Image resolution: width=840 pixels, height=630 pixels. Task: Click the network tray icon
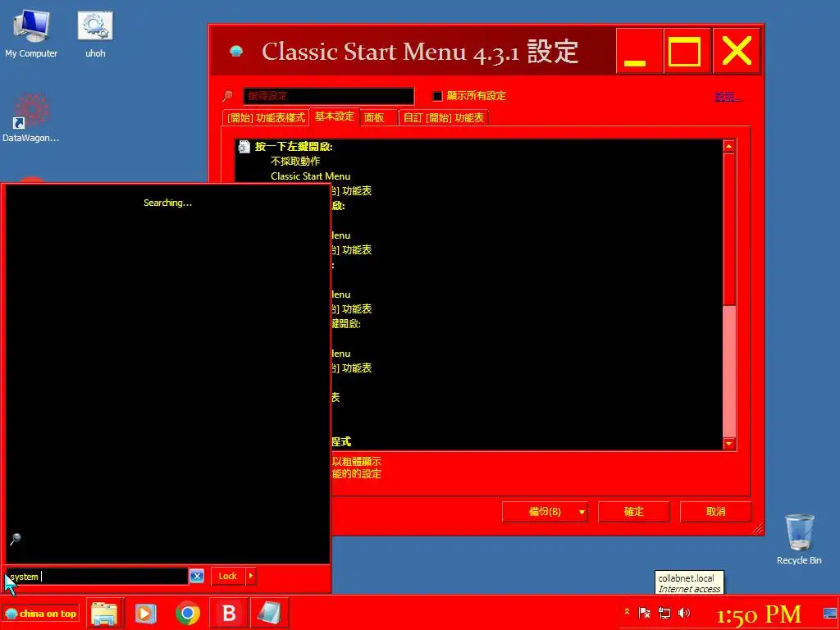[664, 613]
